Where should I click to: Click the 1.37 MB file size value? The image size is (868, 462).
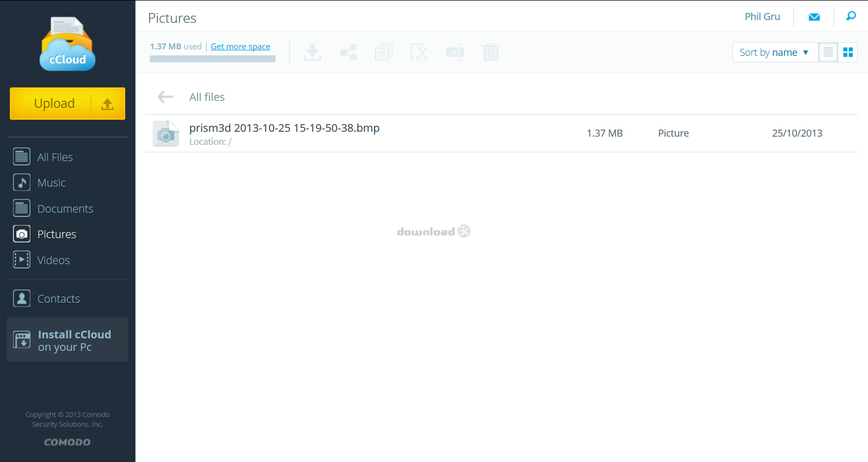tap(605, 133)
